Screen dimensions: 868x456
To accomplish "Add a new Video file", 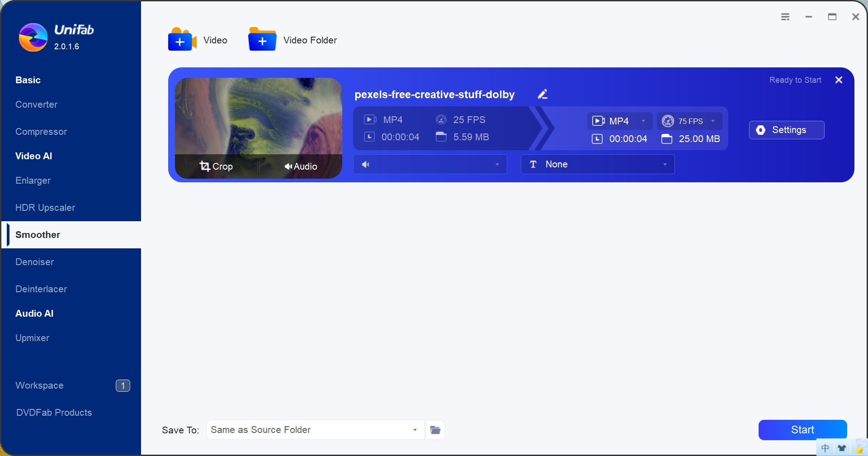I will coord(198,40).
